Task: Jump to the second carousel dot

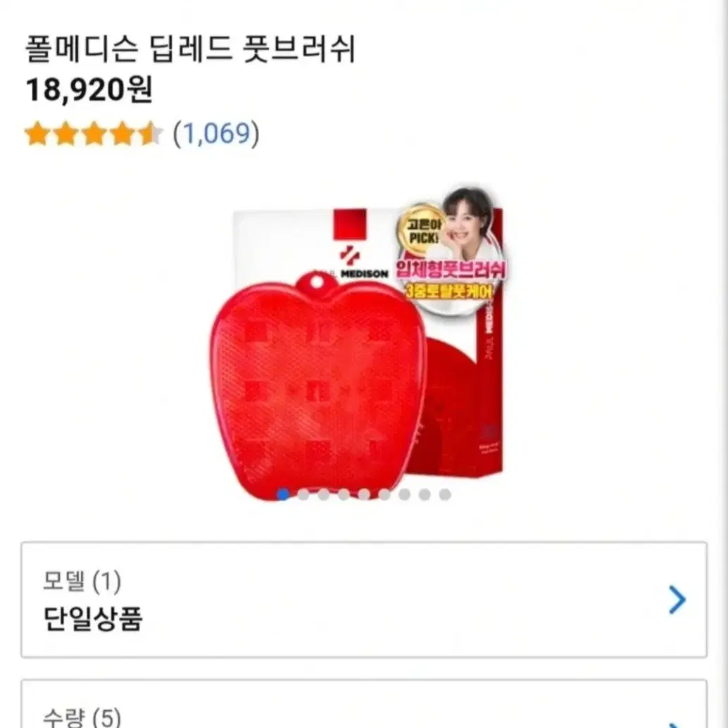Action: pos(303,494)
